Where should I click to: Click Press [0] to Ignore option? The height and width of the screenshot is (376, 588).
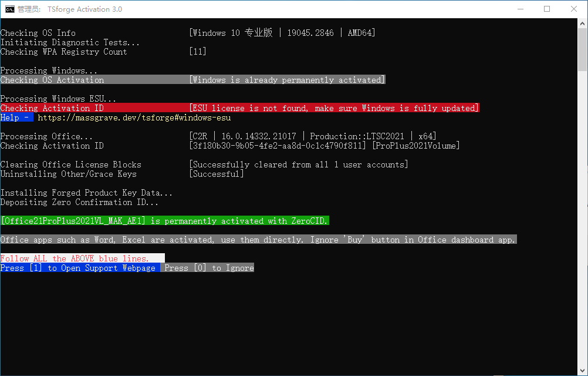pos(208,267)
